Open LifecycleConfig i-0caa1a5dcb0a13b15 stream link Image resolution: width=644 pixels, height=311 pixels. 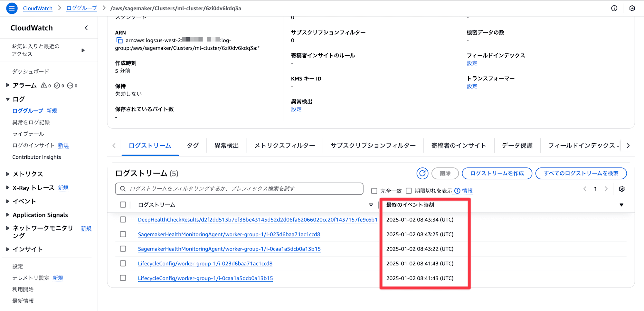pyautogui.click(x=205, y=278)
